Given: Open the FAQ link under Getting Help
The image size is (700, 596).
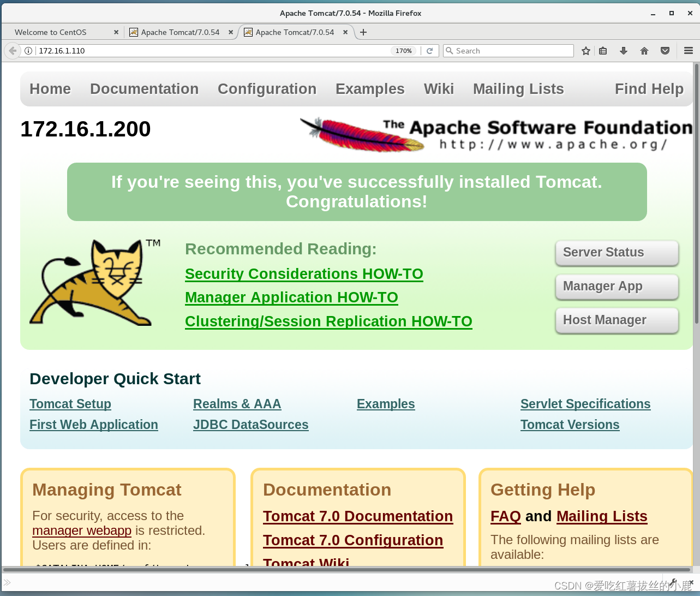Looking at the screenshot, I should 506,516.
